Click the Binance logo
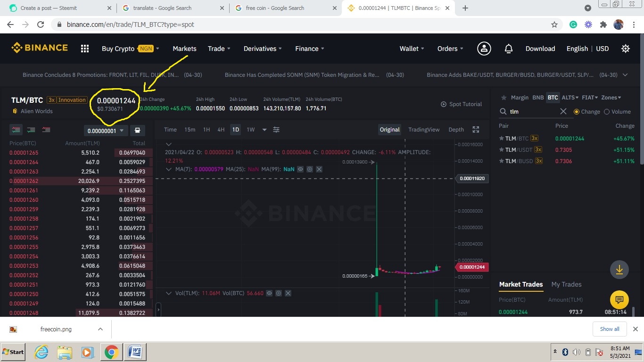 [40, 48]
